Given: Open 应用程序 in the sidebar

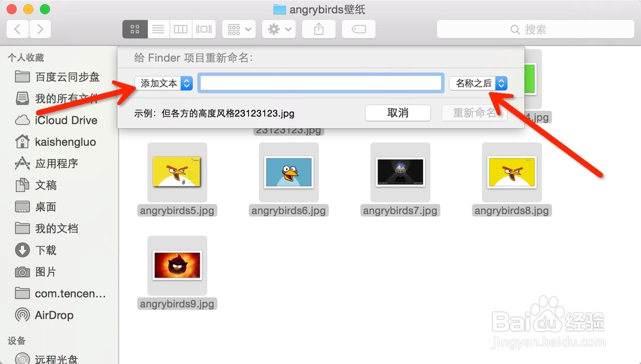Looking at the screenshot, I should [46, 163].
